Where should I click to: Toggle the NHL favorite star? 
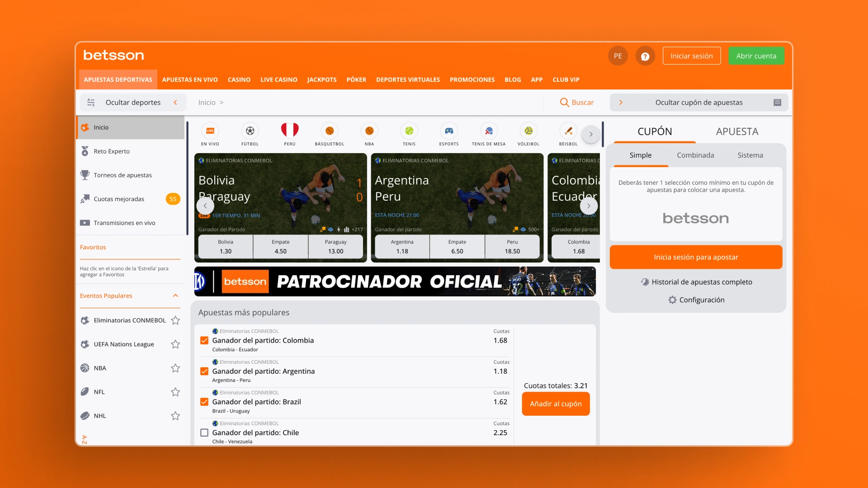(175, 416)
